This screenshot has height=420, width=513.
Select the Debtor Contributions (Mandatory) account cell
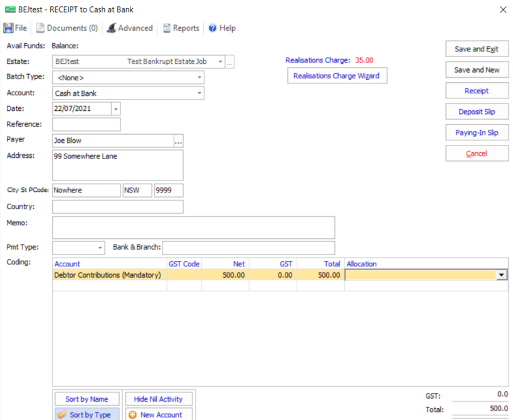(109, 275)
